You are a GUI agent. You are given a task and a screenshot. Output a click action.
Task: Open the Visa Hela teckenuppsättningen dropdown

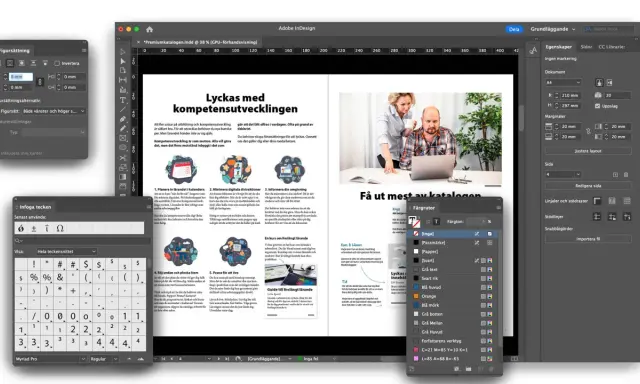pos(67,251)
